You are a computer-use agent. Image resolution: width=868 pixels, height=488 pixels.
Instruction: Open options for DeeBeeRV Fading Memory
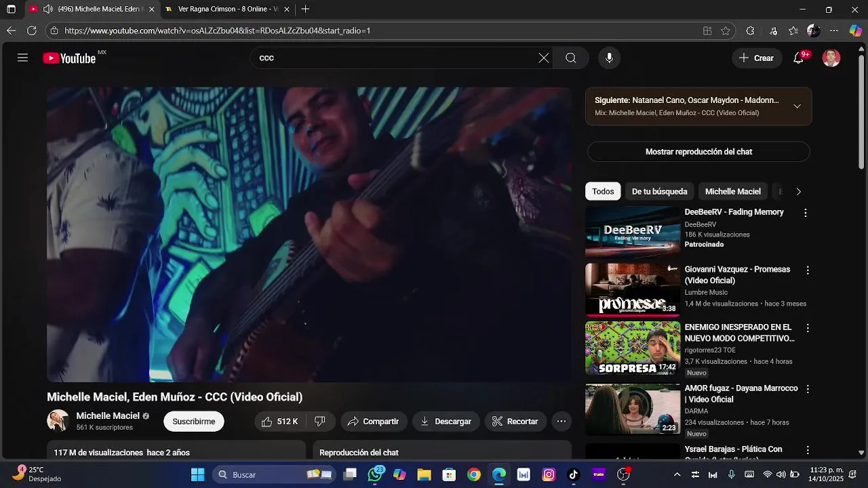click(806, 213)
